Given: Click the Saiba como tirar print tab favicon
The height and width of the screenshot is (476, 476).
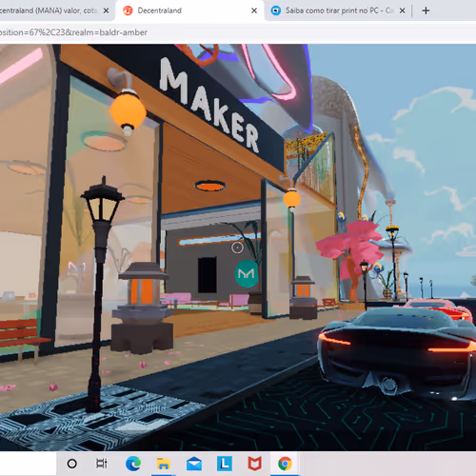Looking at the screenshot, I should (x=276, y=10).
